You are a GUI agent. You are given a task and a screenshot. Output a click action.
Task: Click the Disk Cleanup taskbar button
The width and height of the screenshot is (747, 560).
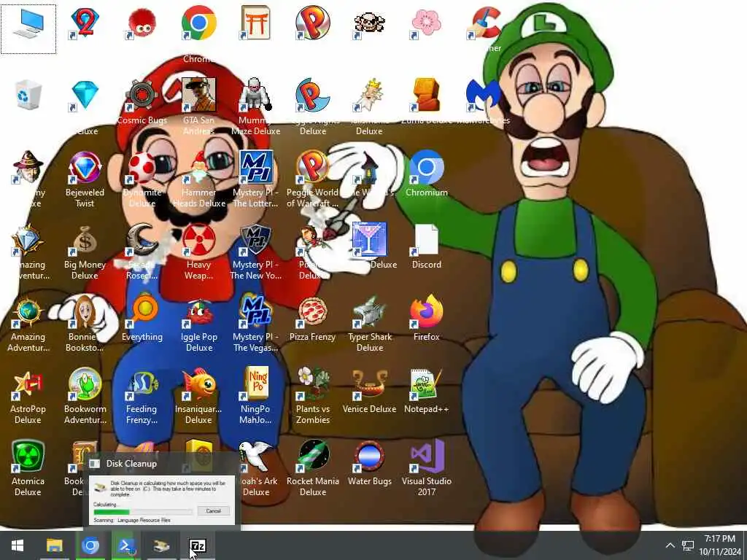tap(161, 545)
